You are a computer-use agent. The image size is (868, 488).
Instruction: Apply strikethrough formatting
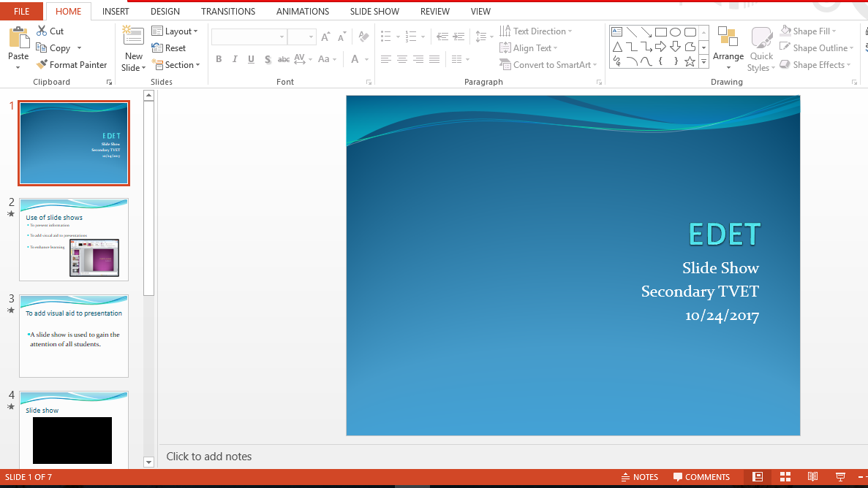pyautogui.click(x=283, y=58)
